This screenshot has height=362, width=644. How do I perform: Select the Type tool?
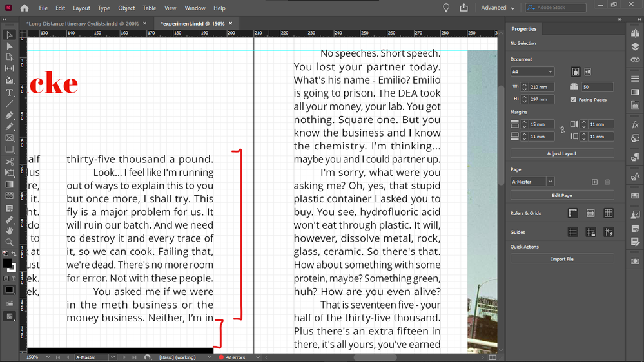point(9,93)
